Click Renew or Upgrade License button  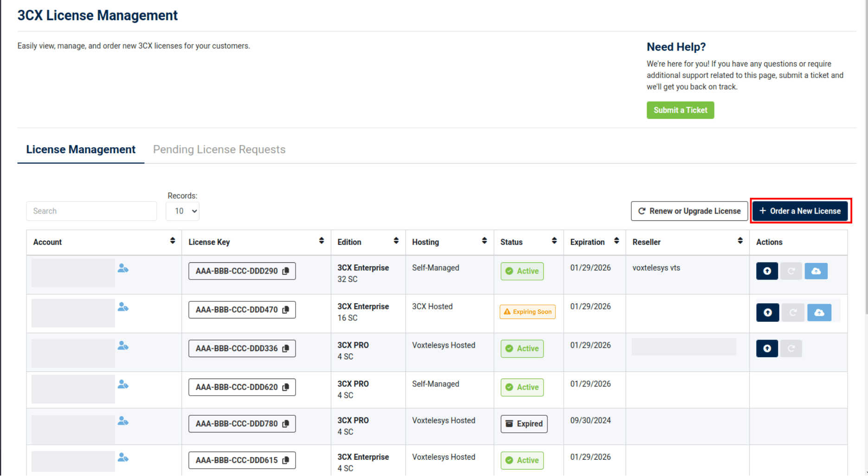coord(689,211)
